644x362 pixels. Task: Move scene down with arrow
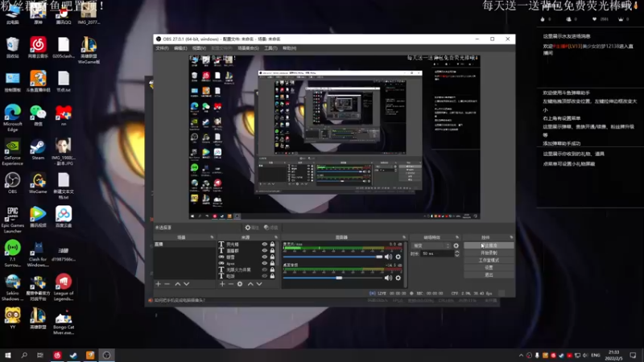tap(187, 284)
